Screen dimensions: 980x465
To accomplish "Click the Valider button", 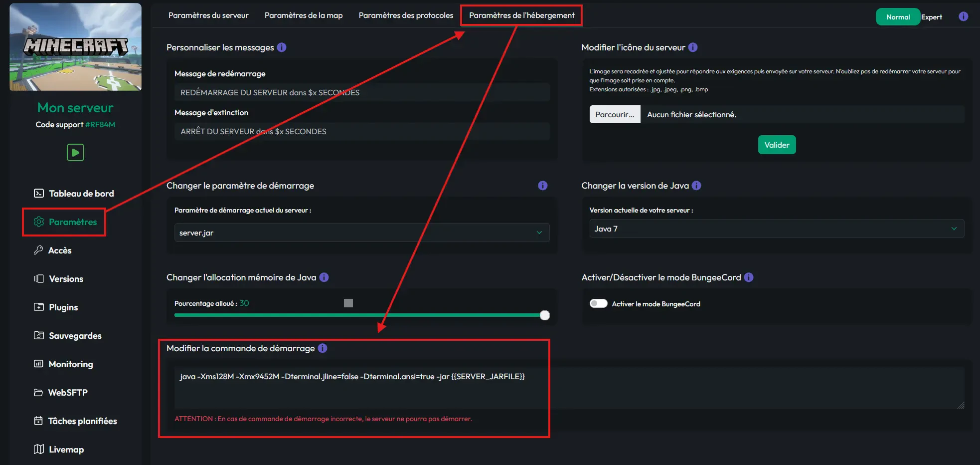I will (777, 145).
